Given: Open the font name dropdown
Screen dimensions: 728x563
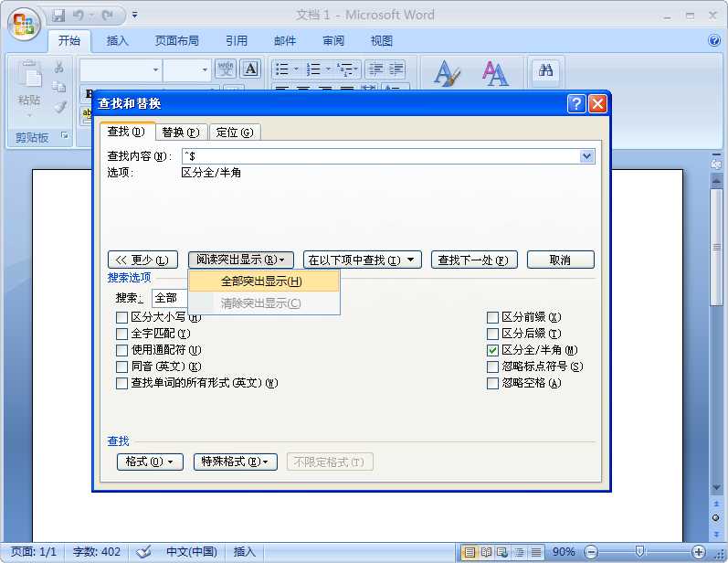Looking at the screenshot, I should click(155, 69).
